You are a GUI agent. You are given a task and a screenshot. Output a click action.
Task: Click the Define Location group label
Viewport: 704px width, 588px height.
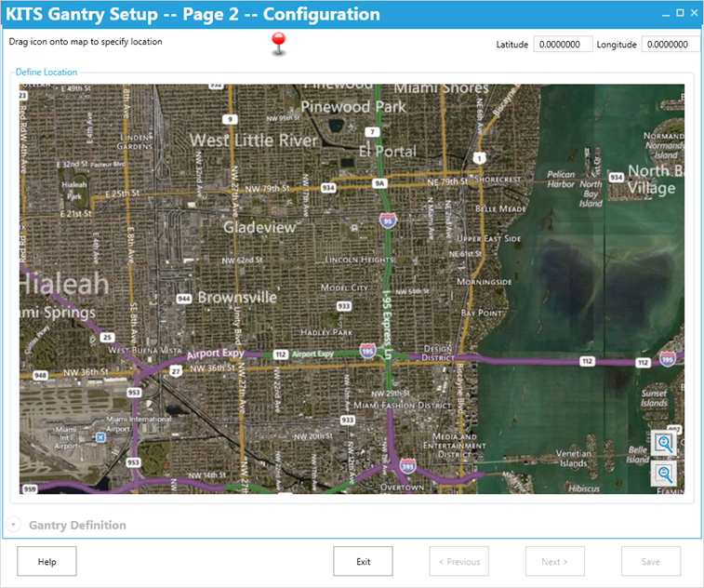(x=46, y=72)
